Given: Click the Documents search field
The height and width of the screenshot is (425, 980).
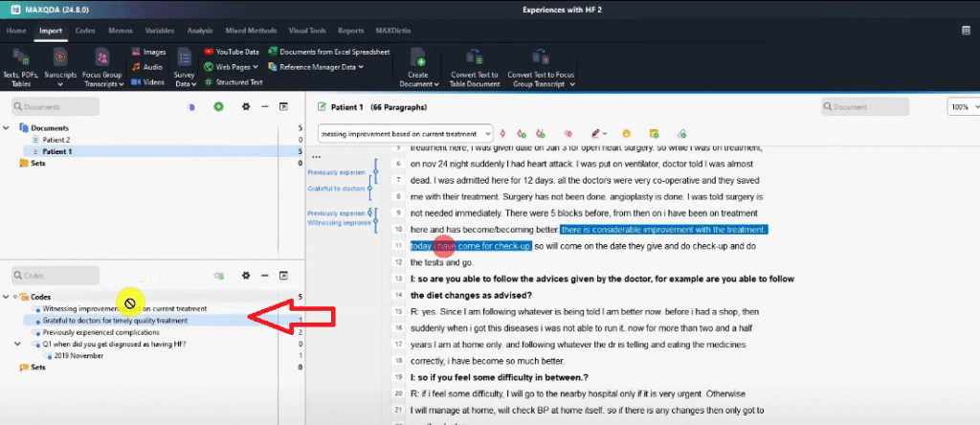Looking at the screenshot, I should pos(56,107).
